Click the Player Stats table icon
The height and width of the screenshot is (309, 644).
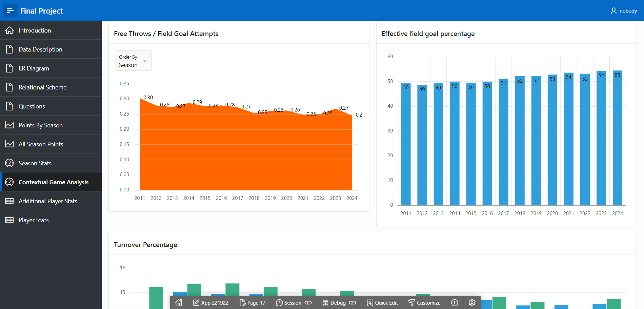(9, 220)
